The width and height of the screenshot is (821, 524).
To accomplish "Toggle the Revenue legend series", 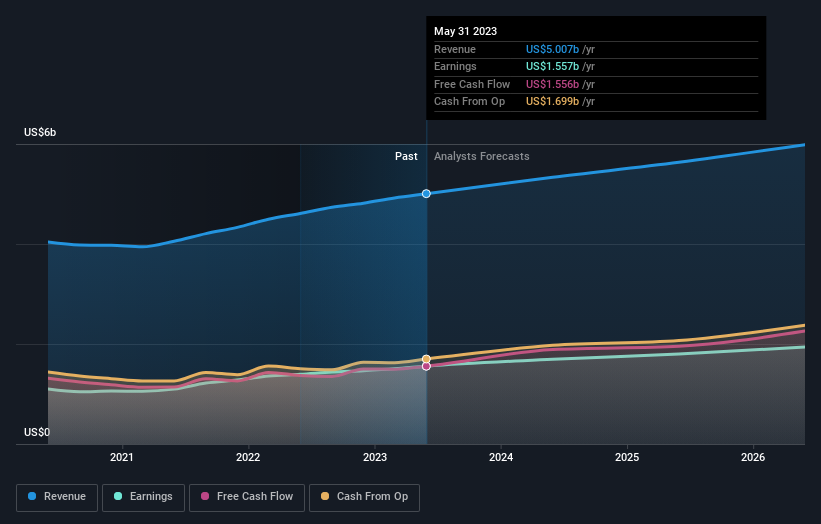I will 57,497.
